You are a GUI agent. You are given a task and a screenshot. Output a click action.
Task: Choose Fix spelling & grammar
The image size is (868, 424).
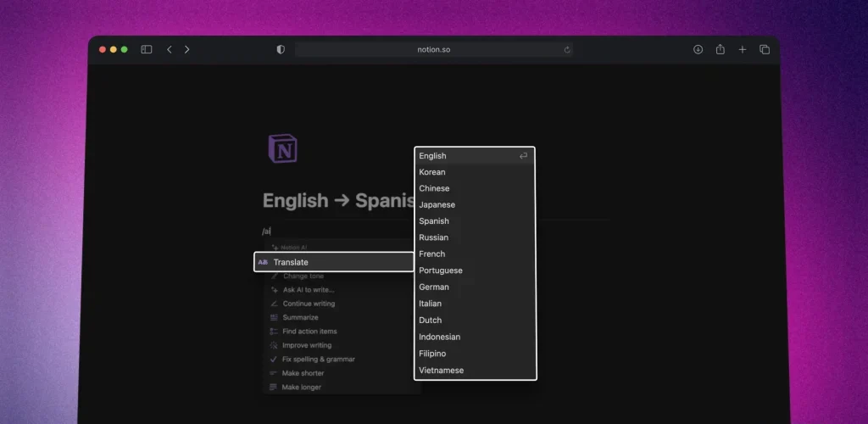(318, 360)
